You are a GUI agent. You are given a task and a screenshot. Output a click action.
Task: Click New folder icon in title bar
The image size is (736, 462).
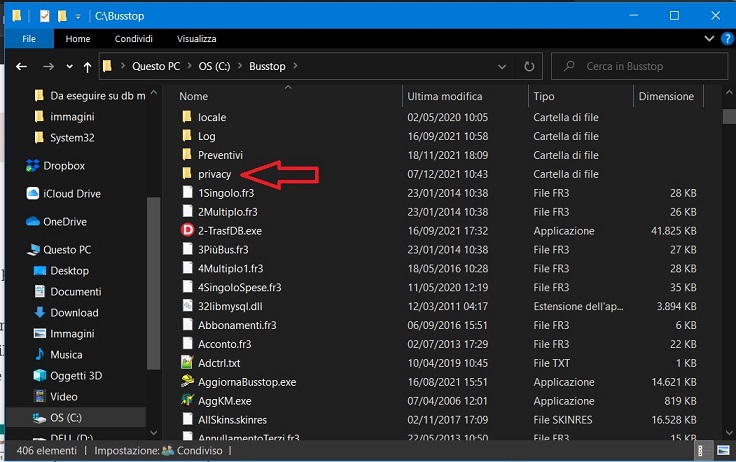pyautogui.click(x=62, y=16)
